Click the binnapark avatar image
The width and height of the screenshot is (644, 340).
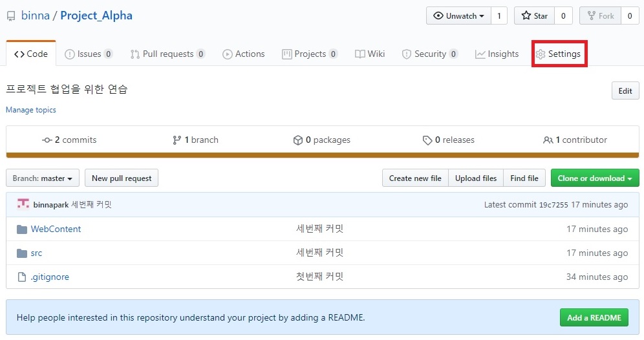pyautogui.click(x=23, y=204)
